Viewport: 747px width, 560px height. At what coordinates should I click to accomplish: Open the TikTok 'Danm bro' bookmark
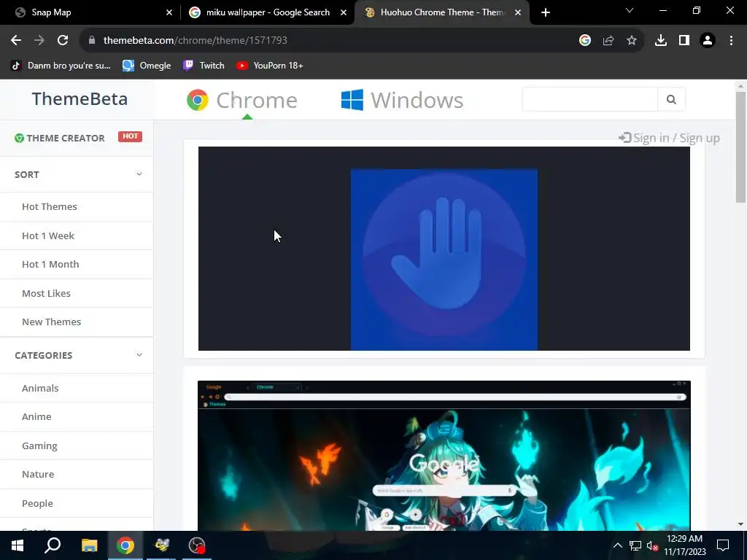61,66
